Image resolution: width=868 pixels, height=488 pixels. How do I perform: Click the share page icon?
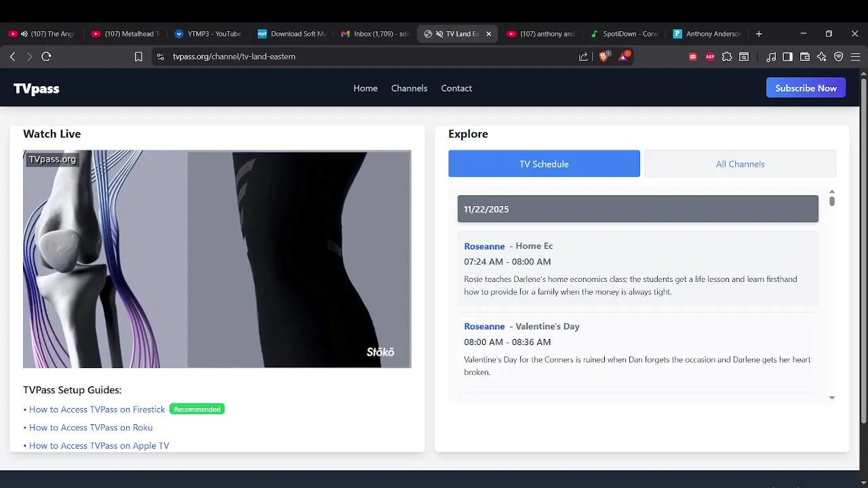click(583, 57)
